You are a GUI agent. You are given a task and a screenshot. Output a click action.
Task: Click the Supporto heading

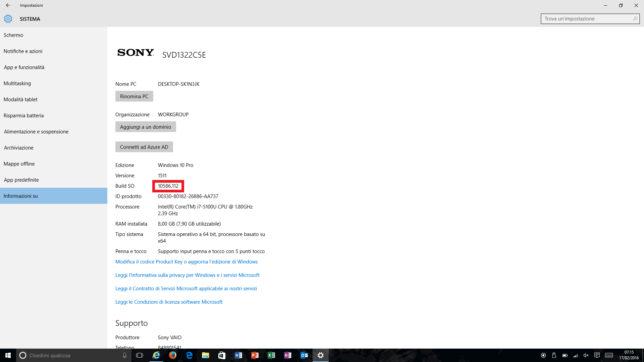(x=131, y=323)
